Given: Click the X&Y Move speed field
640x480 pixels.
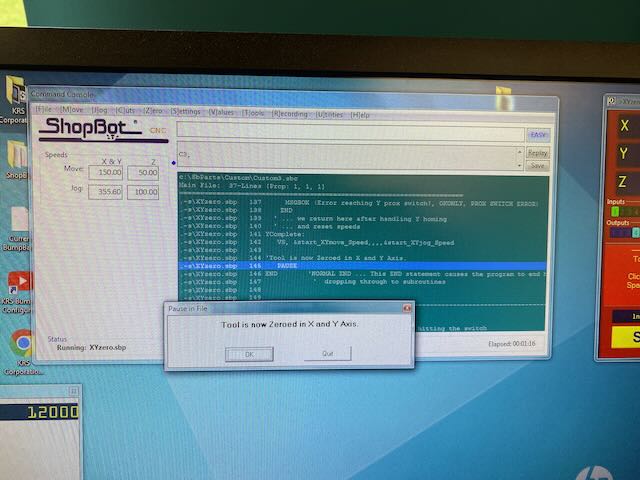Looking at the screenshot, I should [106, 173].
